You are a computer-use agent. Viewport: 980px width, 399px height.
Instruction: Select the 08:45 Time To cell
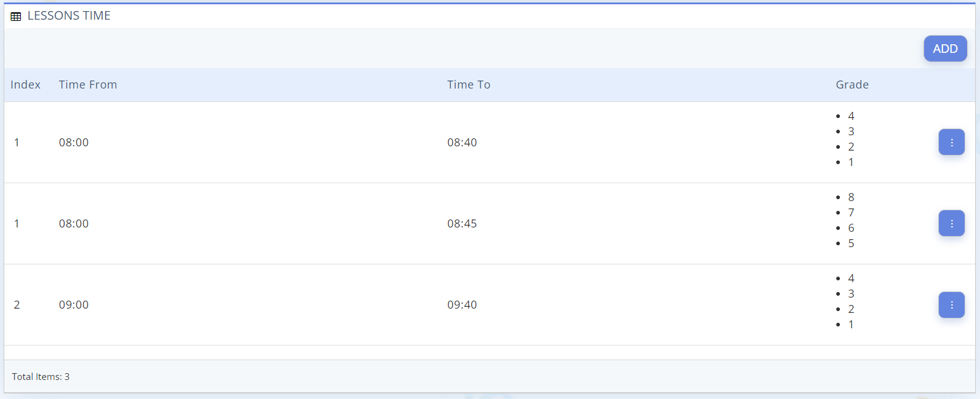click(462, 224)
